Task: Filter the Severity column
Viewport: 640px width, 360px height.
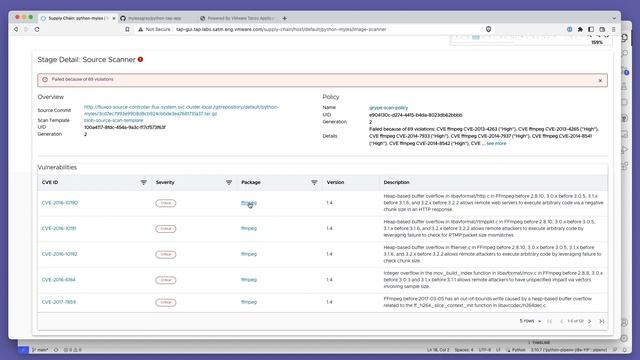Action: tap(229, 182)
